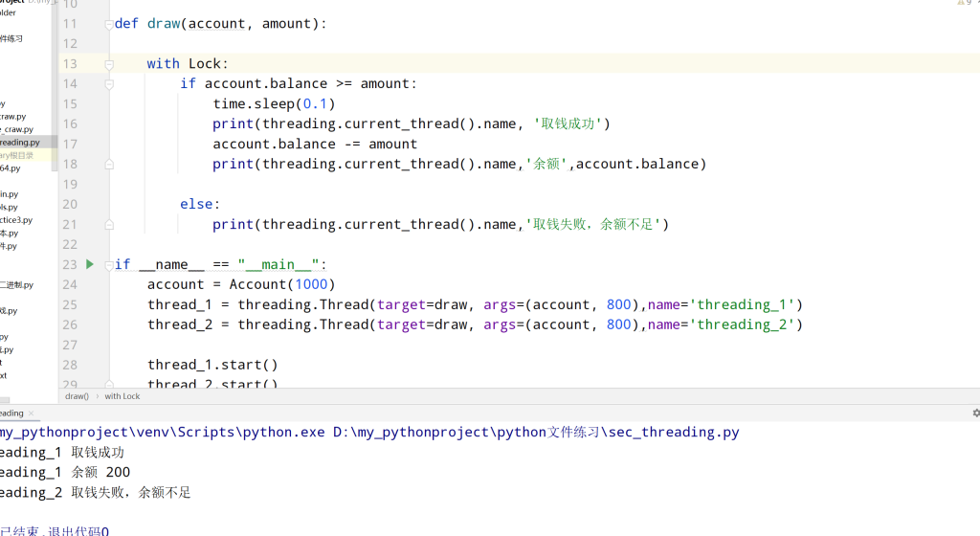Click the green run arrow beside line 23

click(90, 264)
